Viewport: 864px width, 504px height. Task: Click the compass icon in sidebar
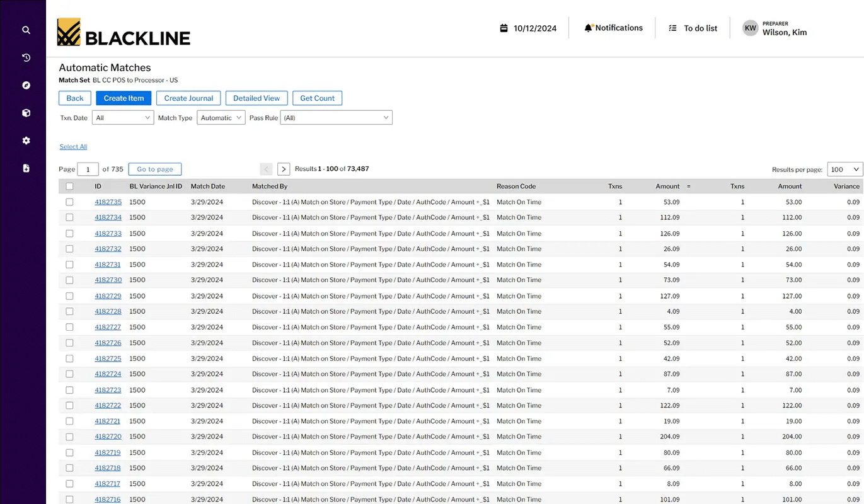coord(26,86)
